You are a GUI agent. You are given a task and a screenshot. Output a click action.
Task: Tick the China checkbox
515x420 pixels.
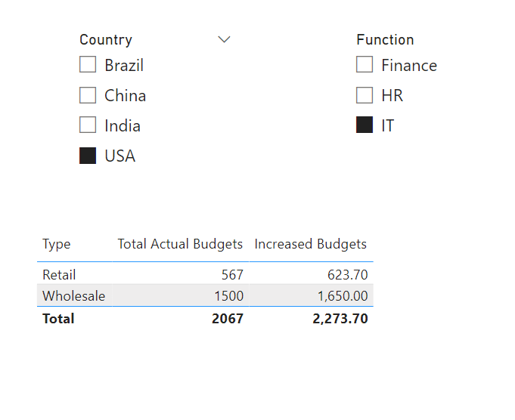[88, 95]
